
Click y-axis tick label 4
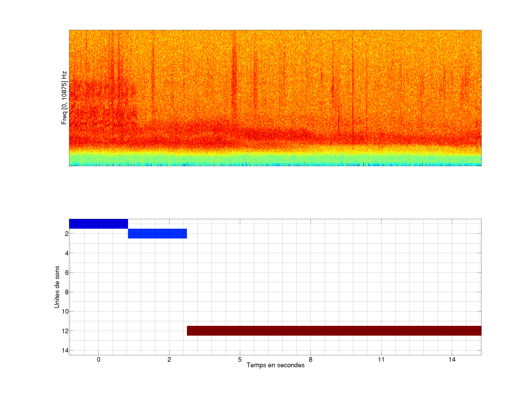(x=67, y=253)
